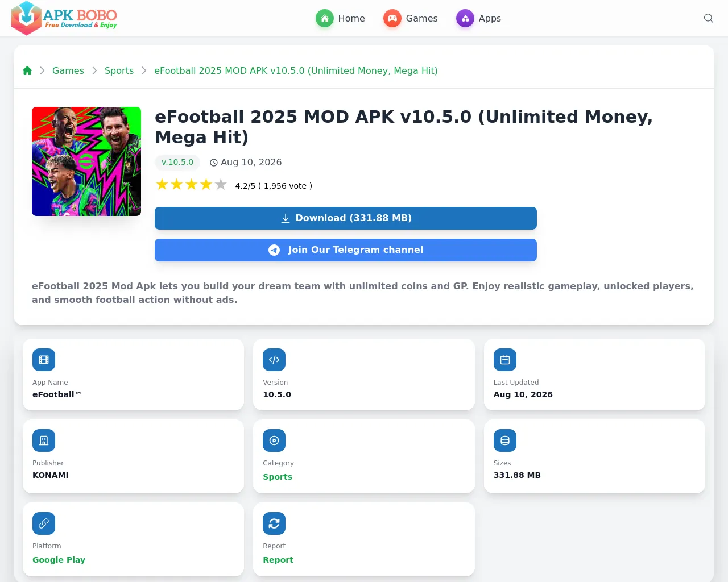Click Download (331.88 MB) button

tap(346, 218)
